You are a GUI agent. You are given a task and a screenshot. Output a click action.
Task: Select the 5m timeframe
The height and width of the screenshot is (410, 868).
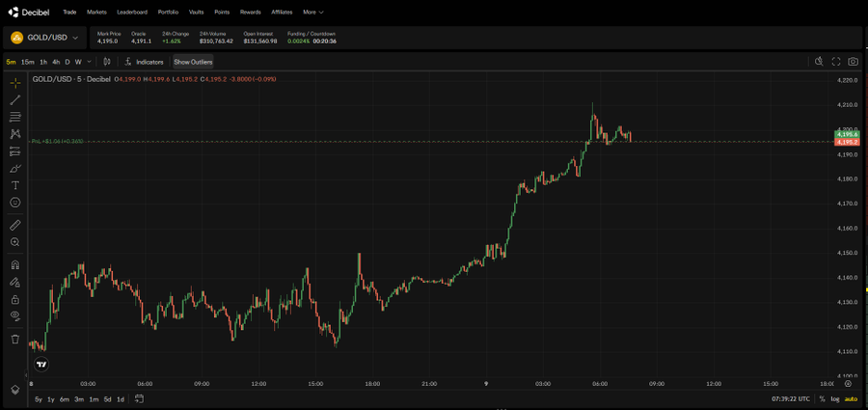coord(11,62)
